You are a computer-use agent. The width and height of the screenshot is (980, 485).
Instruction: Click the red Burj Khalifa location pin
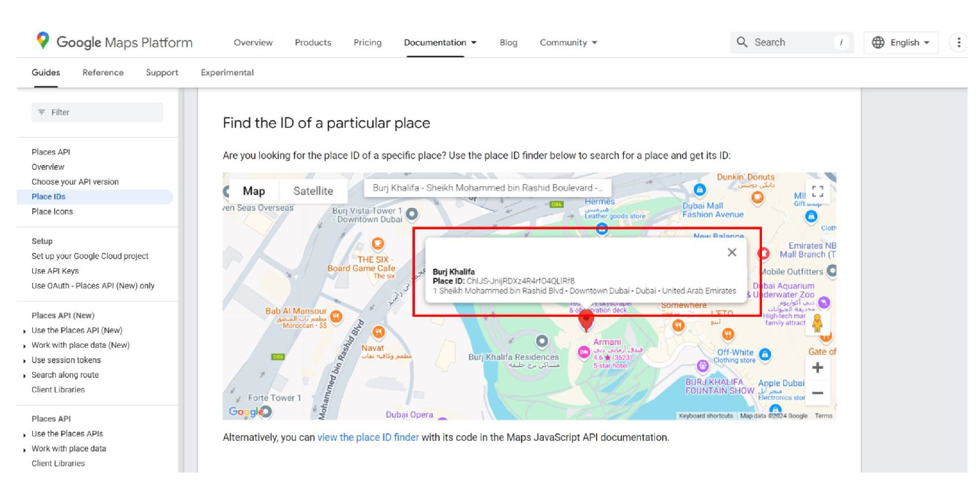(586, 321)
